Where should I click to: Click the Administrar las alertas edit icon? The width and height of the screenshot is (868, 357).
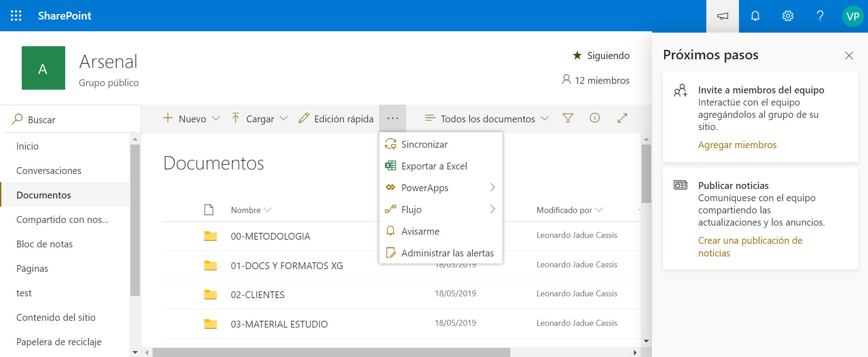[x=390, y=252]
